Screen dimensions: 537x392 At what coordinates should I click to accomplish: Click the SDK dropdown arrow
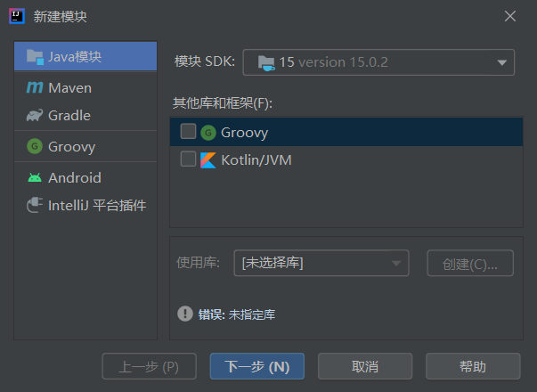coord(500,62)
